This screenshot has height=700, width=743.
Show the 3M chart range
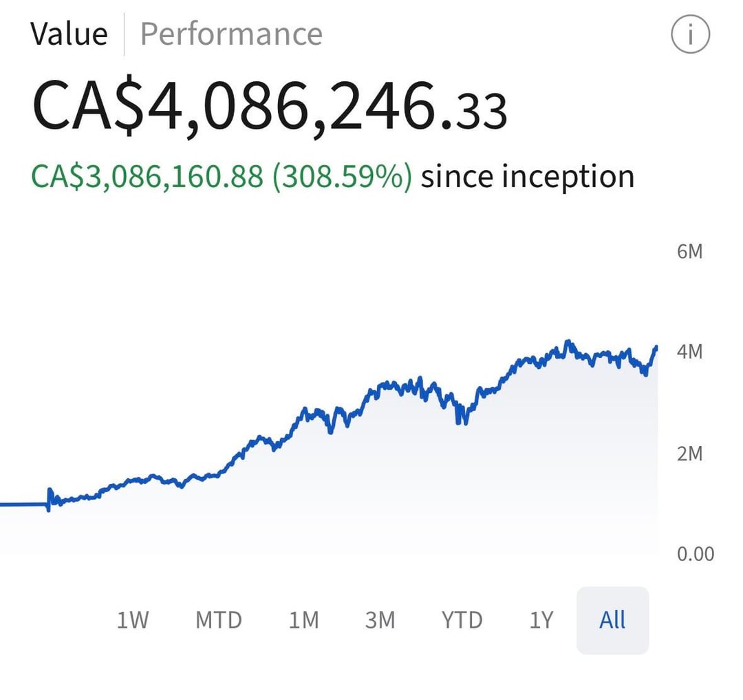coord(380,620)
